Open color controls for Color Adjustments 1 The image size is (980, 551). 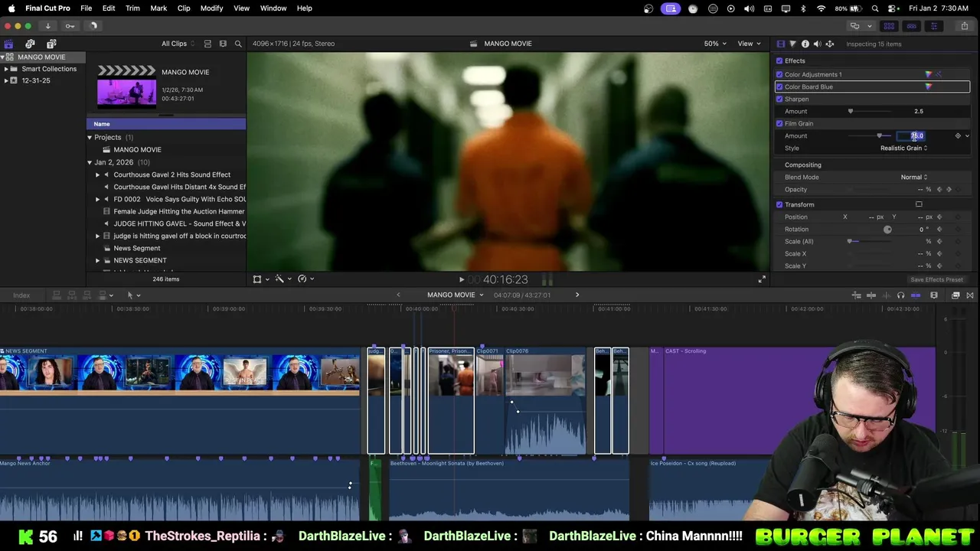[x=929, y=74]
